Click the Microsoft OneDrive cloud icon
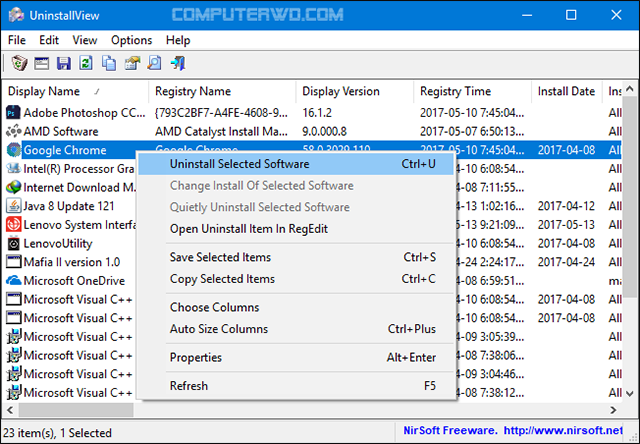640x444 pixels. click(13, 281)
